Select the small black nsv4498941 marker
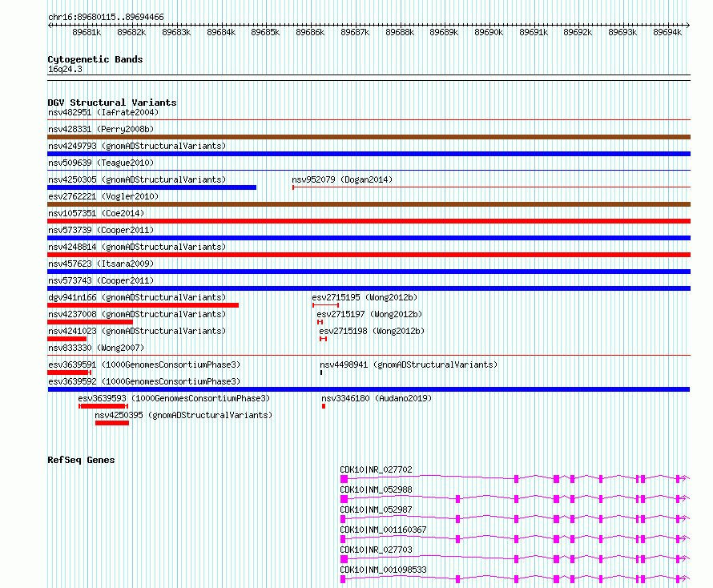Screen dimensions: 713x588 [x=321, y=373]
